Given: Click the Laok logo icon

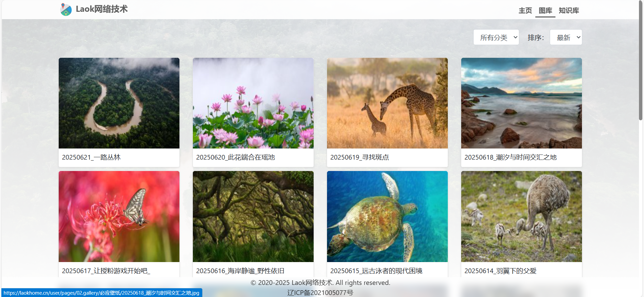Looking at the screenshot, I should [x=66, y=9].
